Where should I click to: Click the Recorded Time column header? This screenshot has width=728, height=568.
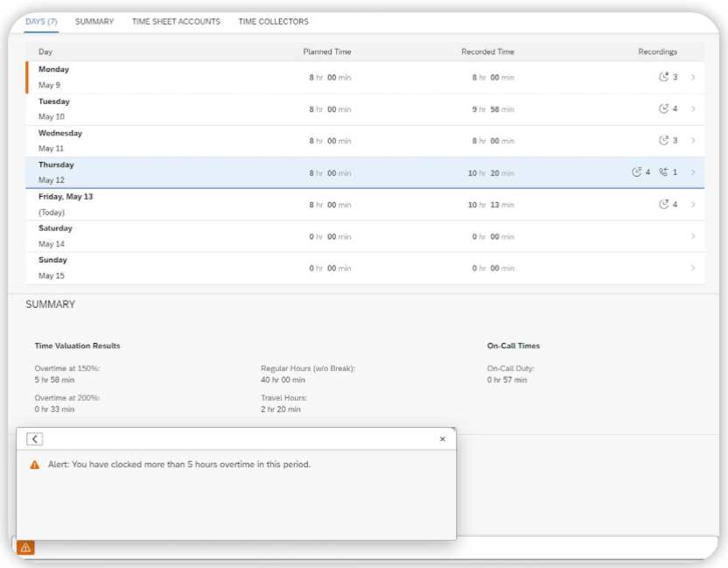point(487,53)
